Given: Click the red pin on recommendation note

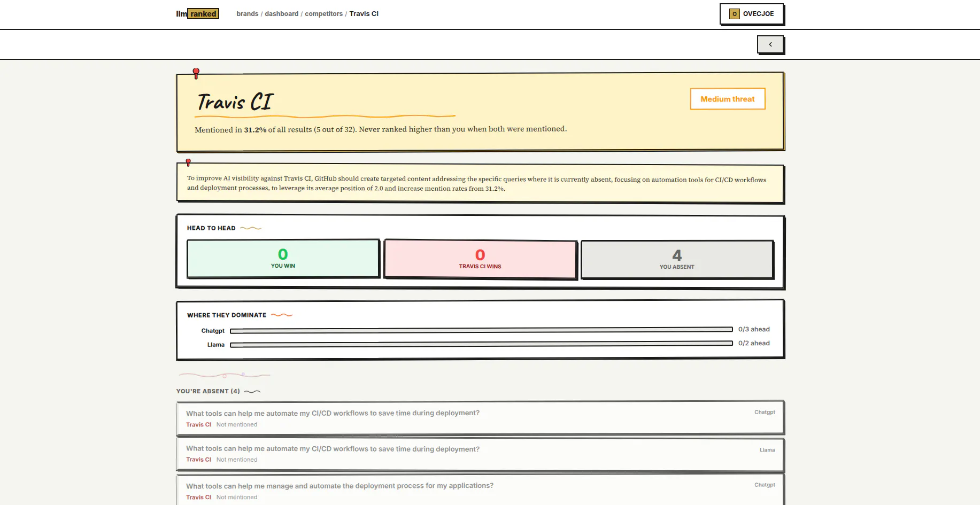Looking at the screenshot, I should point(188,162).
